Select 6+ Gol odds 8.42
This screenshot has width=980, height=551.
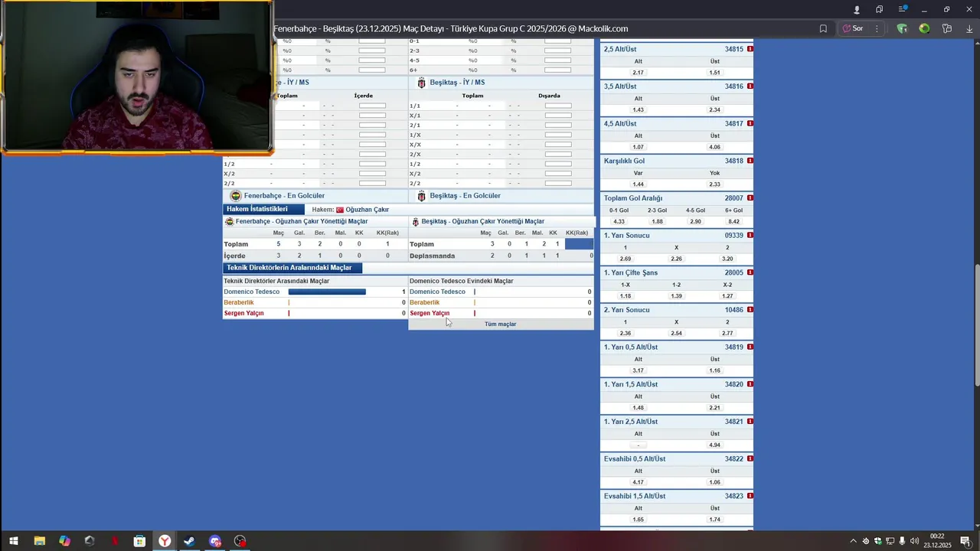tap(733, 222)
